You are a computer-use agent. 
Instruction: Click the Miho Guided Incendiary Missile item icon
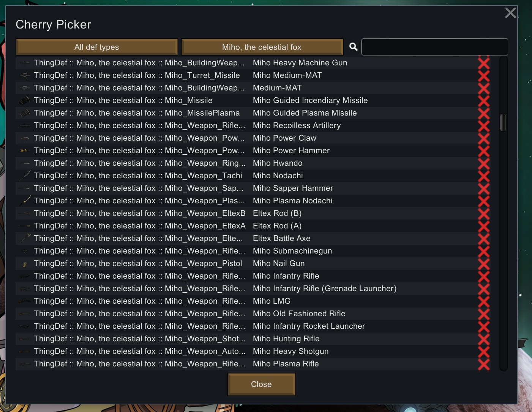[x=25, y=100]
